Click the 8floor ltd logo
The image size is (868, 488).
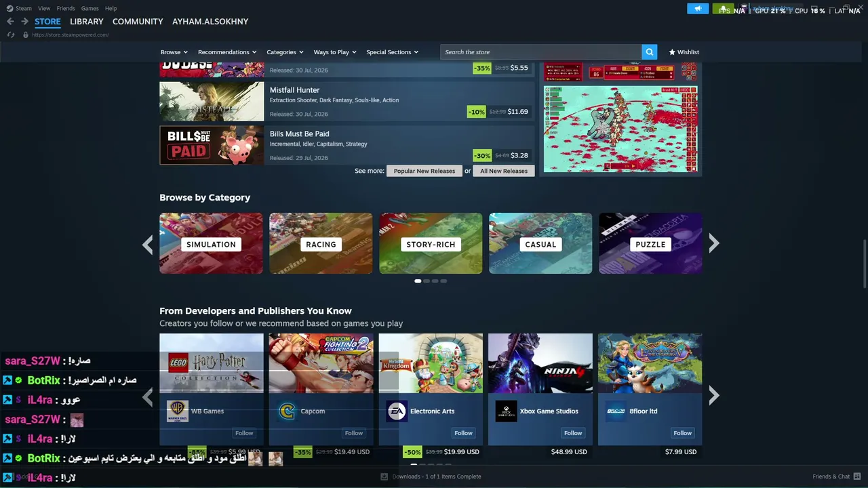616,411
